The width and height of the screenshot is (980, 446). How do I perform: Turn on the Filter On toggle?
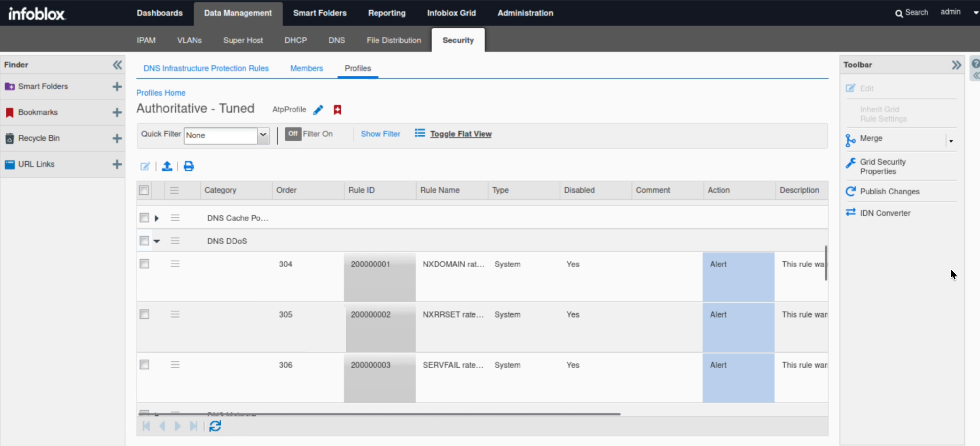tap(293, 134)
